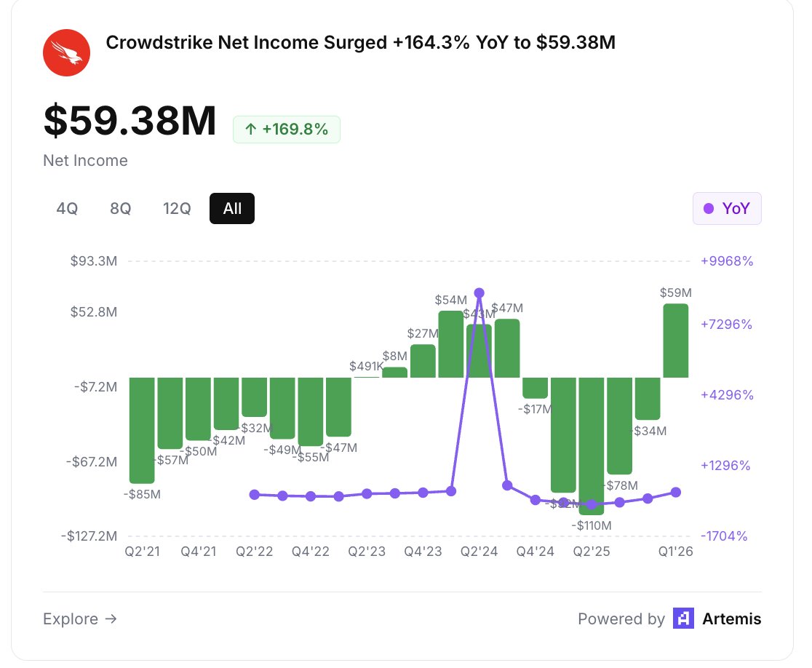Click the $8M data label

click(x=394, y=356)
